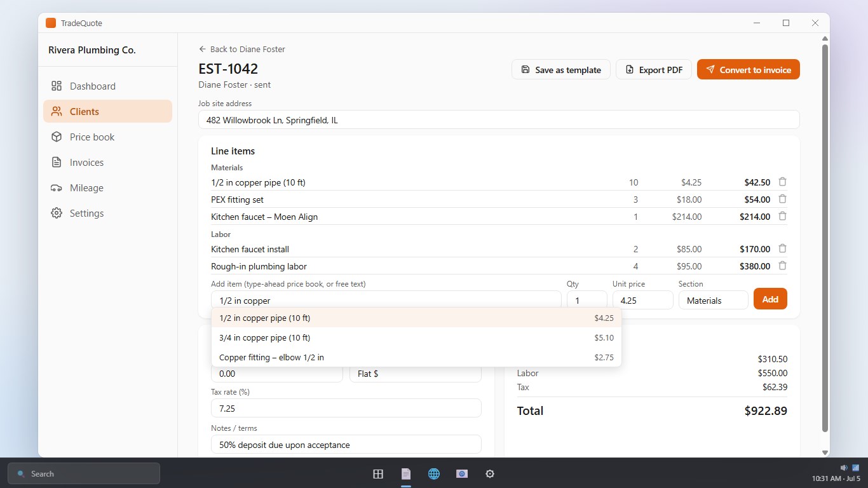Image resolution: width=868 pixels, height=488 pixels.
Task: Remove the Rough-in plumbing labor row
Action: pyautogui.click(x=782, y=266)
